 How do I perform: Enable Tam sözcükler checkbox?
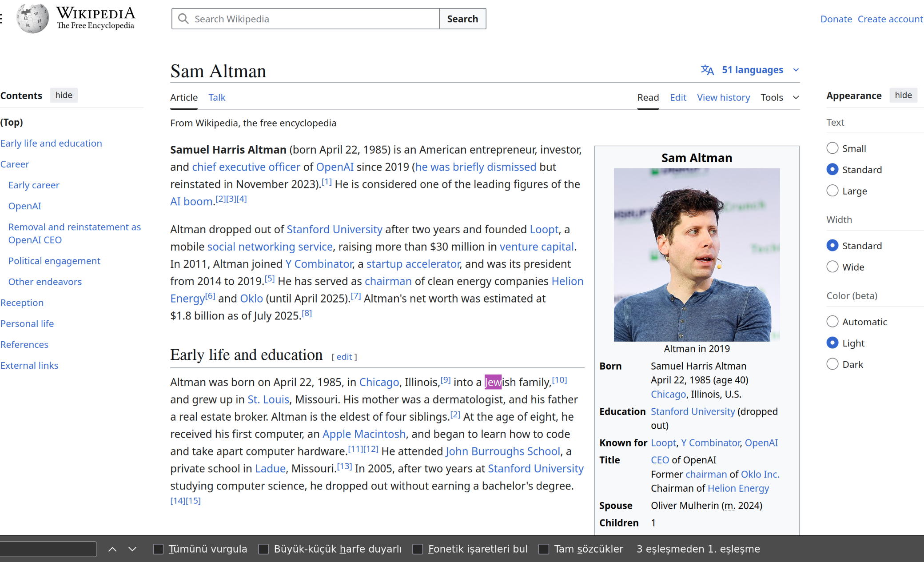544,549
